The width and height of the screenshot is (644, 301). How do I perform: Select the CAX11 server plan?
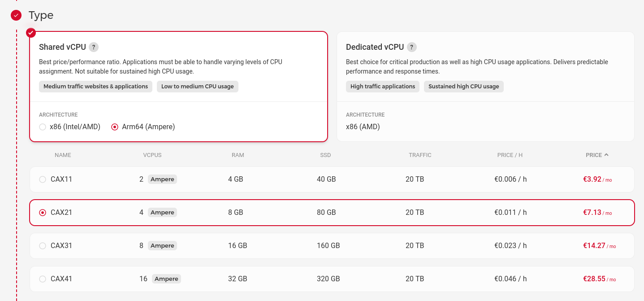tap(43, 179)
